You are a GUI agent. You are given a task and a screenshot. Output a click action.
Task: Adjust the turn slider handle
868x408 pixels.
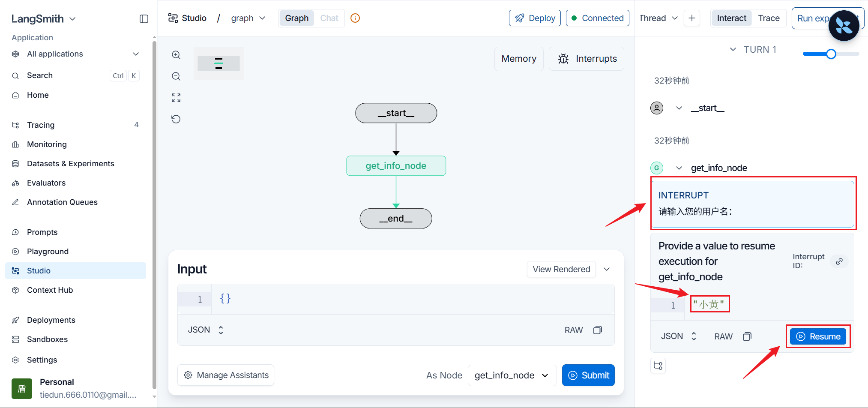(x=831, y=54)
